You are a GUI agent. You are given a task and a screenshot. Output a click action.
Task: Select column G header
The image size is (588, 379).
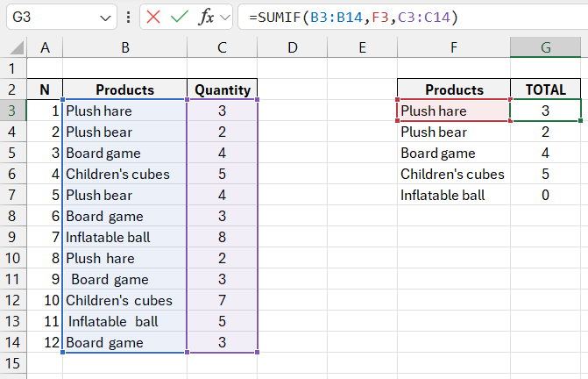[x=545, y=48]
